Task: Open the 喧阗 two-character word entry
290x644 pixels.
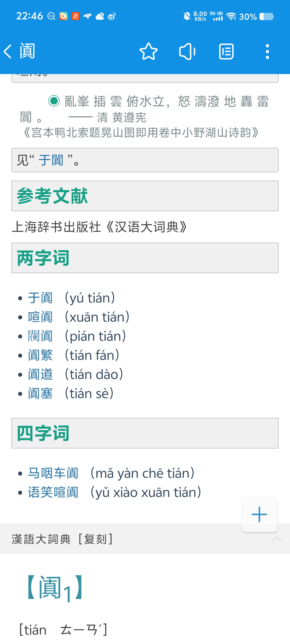Action: click(x=40, y=317)
